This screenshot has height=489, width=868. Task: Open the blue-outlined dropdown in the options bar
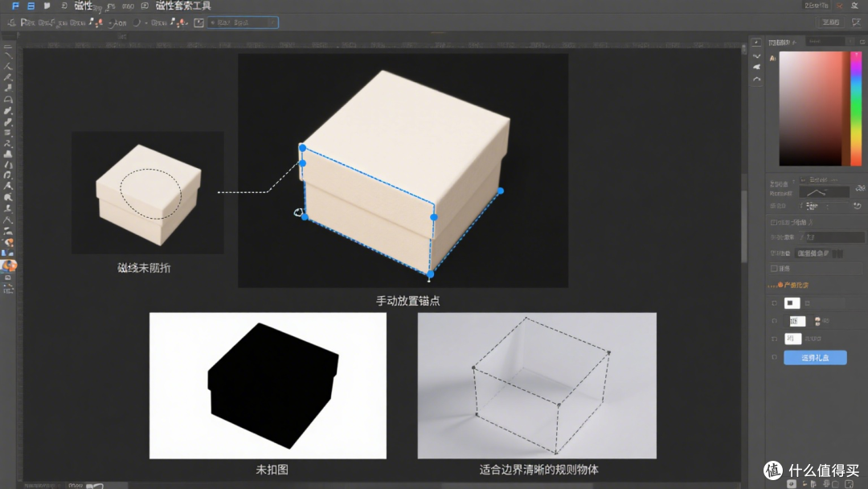243,23
